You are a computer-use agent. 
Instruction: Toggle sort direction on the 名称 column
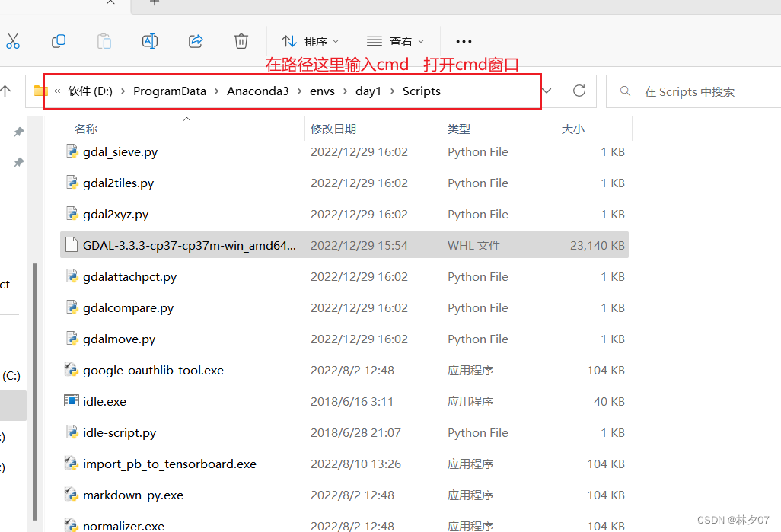(x=86, y=128)
